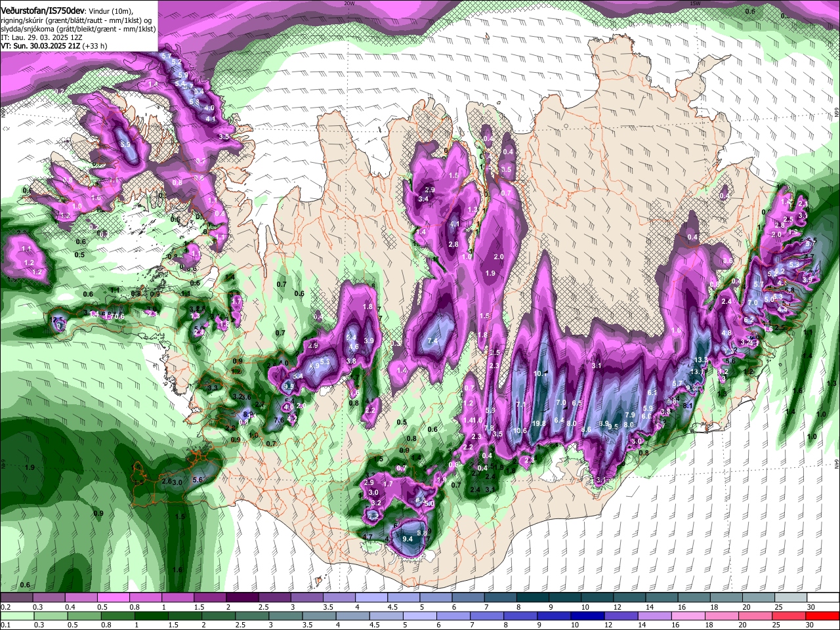Image resolution: width=840 pixels, height=630 pixels.
Task: Click the Veðurstofan/IS750dev title text
Action: (x=43, y=11)
